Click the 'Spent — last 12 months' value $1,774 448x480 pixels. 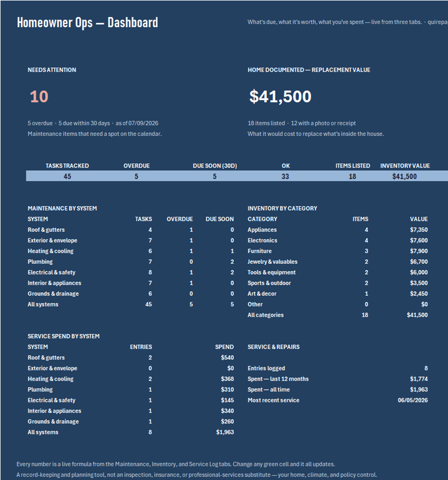pyautogui.click(x=419, y=379)
